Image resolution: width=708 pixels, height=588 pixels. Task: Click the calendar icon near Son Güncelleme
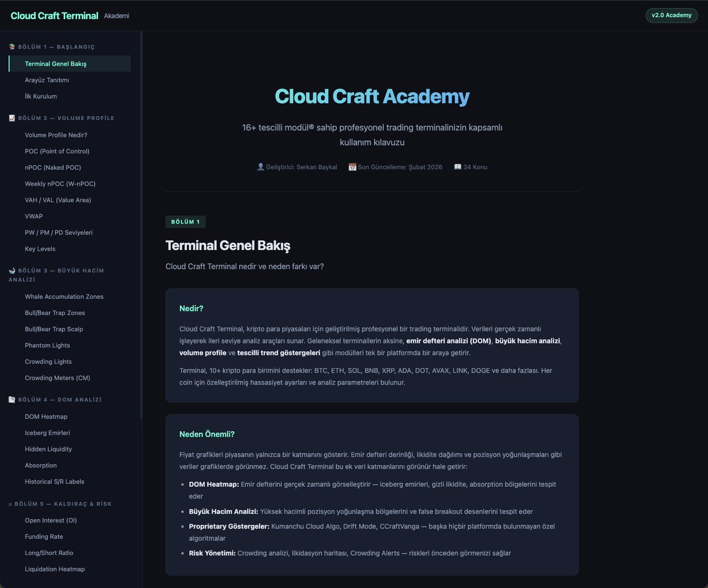pos(352,167)
